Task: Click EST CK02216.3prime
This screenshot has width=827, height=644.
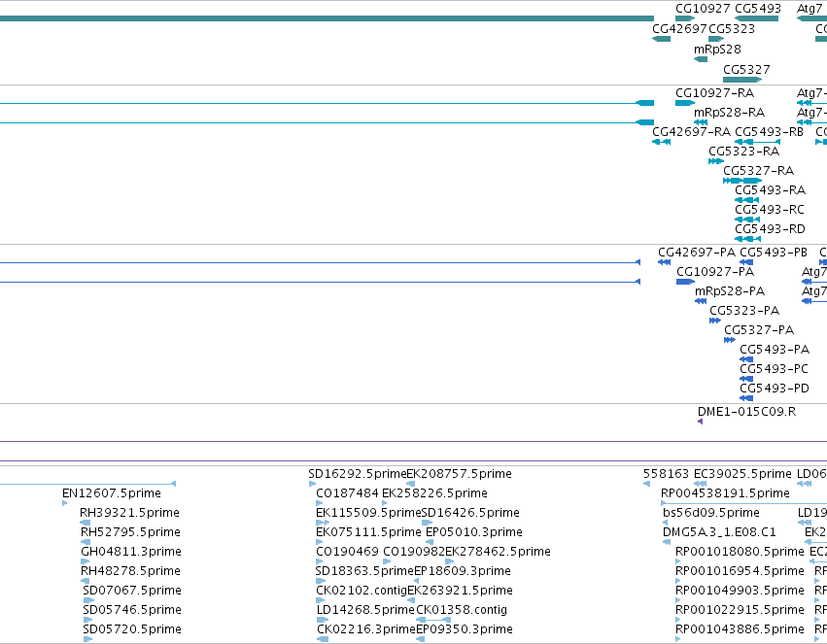Action: [323, 640]
